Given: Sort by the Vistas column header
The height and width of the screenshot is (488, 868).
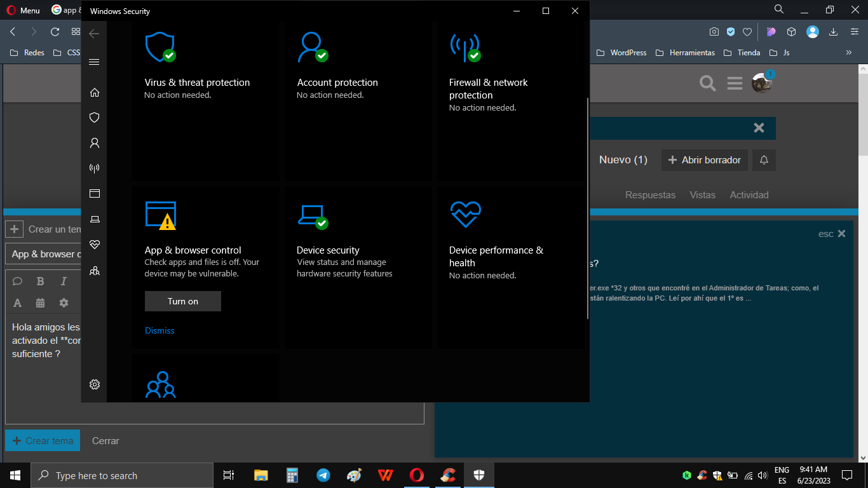Looking at the screenshot, I should tap(702, 195).
